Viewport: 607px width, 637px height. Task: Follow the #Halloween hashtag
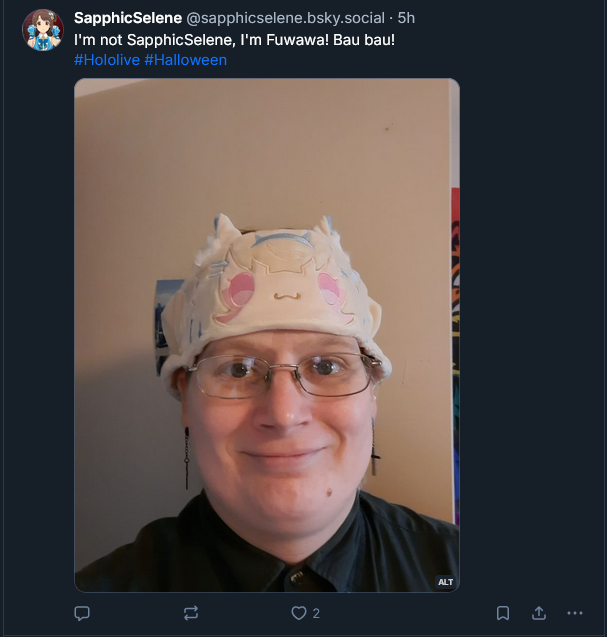pos(186,60)
